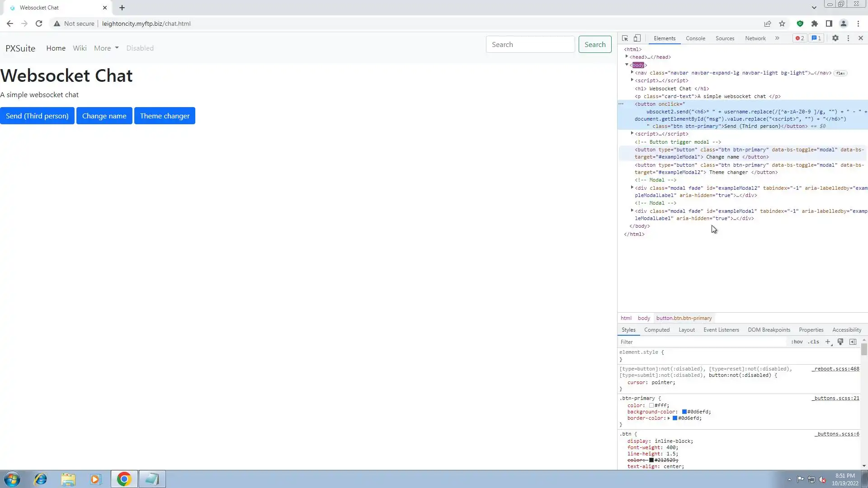Expand the head element node
Image resolution: width=868 pixels, height=488 pixels.
click(627, 57)
